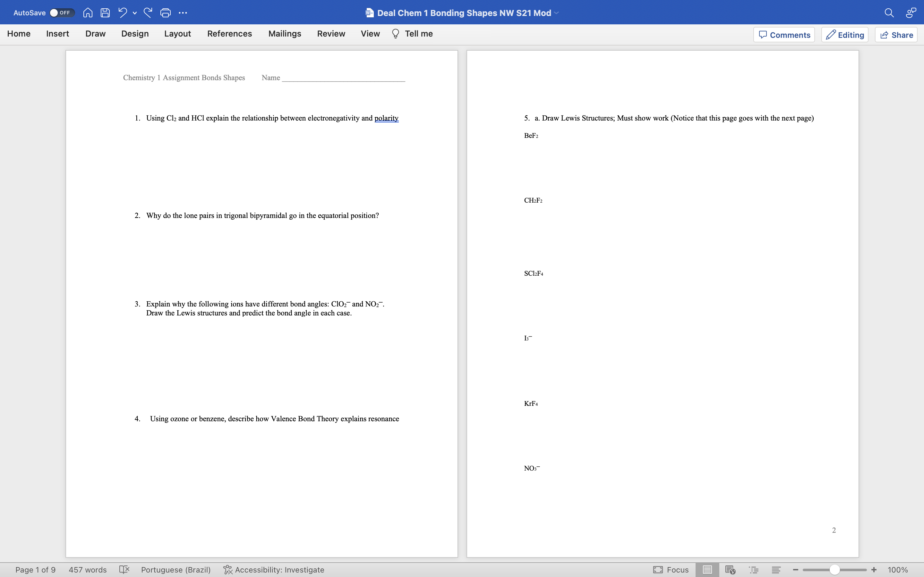Open the Comments pane button
The height and width of the screenshot is (577, 924).
[x=784, y=35]
